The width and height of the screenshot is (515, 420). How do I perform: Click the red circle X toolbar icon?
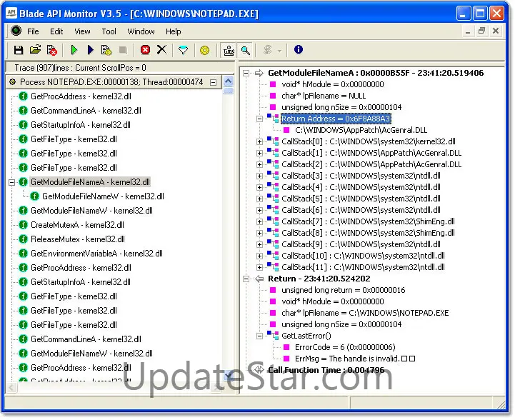click(145, 50)
